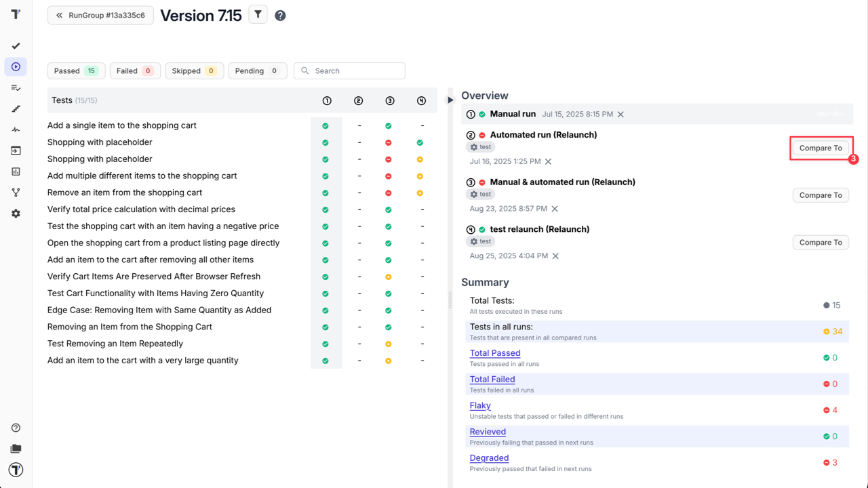Open the activity pulse icon in sidebar

pos(16,129)
